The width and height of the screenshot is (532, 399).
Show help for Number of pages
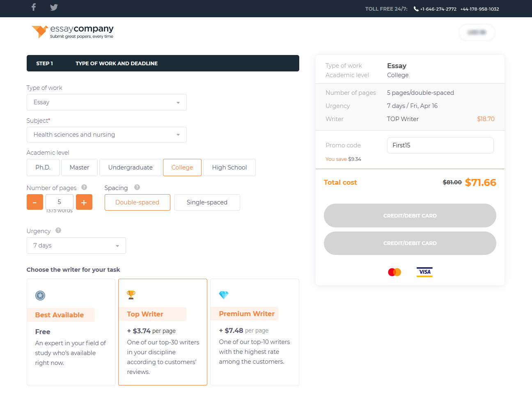point(84,187)
